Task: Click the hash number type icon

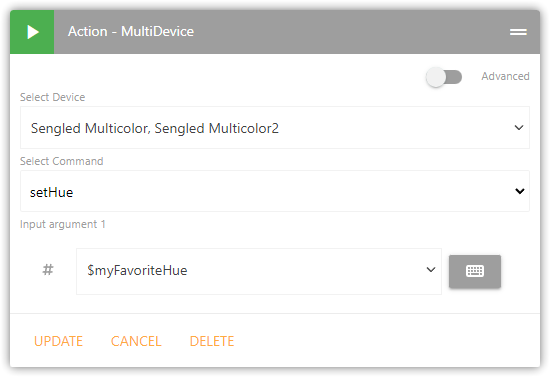Action: click(x=48, y=270)
